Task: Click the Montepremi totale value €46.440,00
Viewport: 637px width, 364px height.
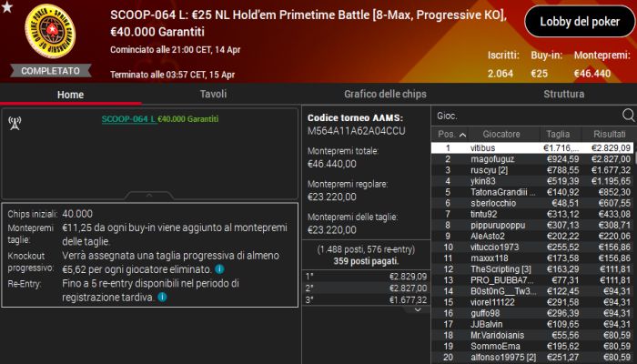Action: 332,164
